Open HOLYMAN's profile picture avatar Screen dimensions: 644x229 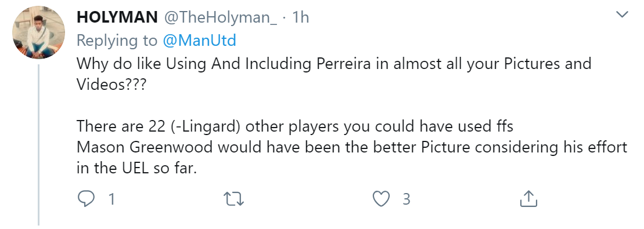tap(38, 32)
